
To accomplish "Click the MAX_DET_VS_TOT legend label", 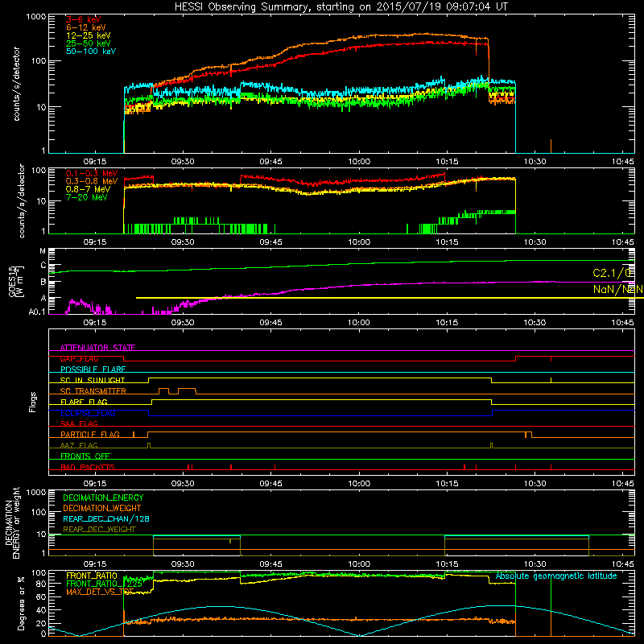I will click(x=100, y=592).
